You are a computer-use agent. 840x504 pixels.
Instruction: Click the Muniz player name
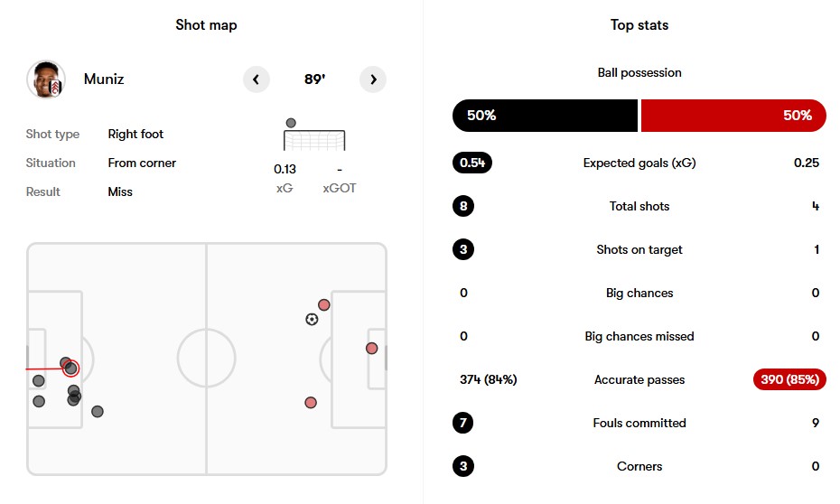(104, 79)
